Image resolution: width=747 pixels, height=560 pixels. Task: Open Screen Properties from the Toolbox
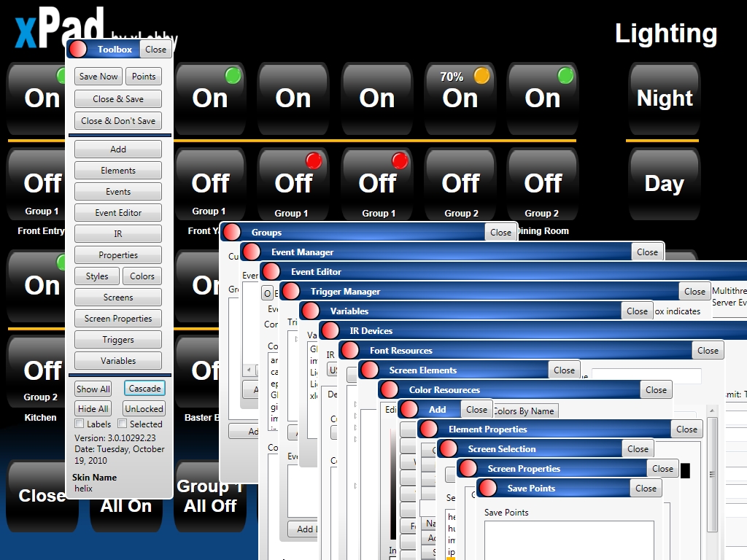point(118,318)
